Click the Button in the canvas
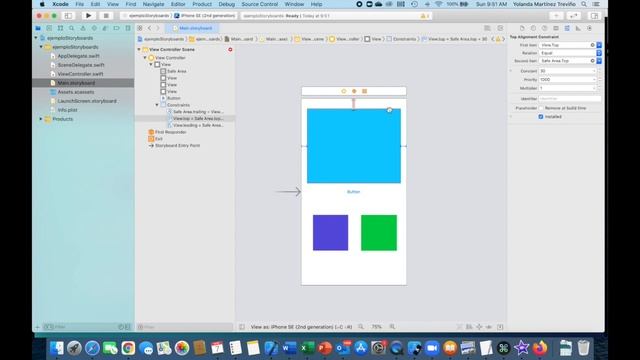The image size is (640, 360). 353,192
